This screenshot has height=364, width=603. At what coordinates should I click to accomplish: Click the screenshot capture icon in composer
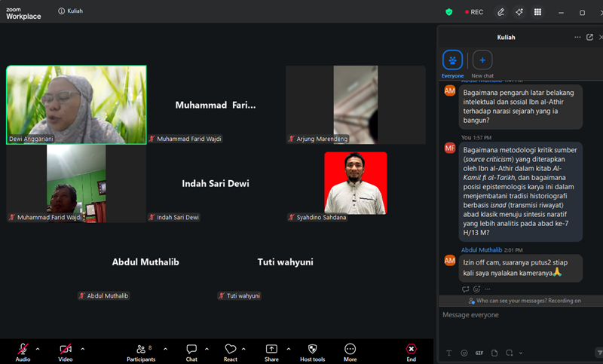coord(510,353)
